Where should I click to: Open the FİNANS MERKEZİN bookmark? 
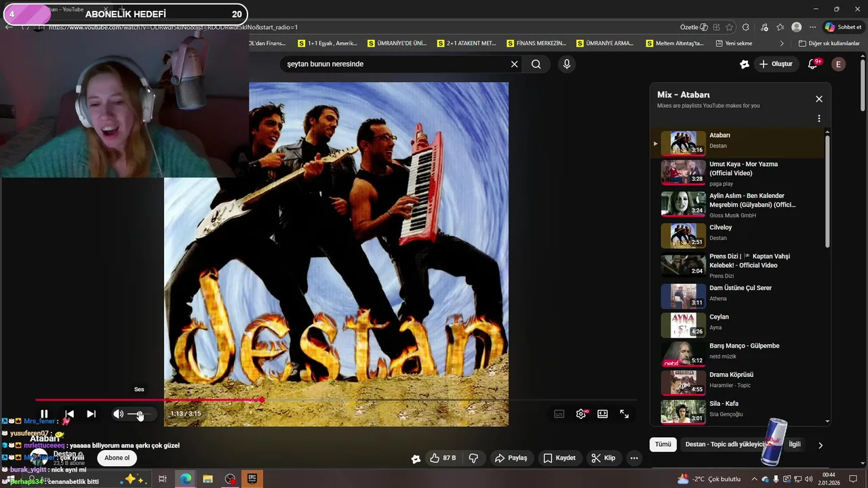536,43
